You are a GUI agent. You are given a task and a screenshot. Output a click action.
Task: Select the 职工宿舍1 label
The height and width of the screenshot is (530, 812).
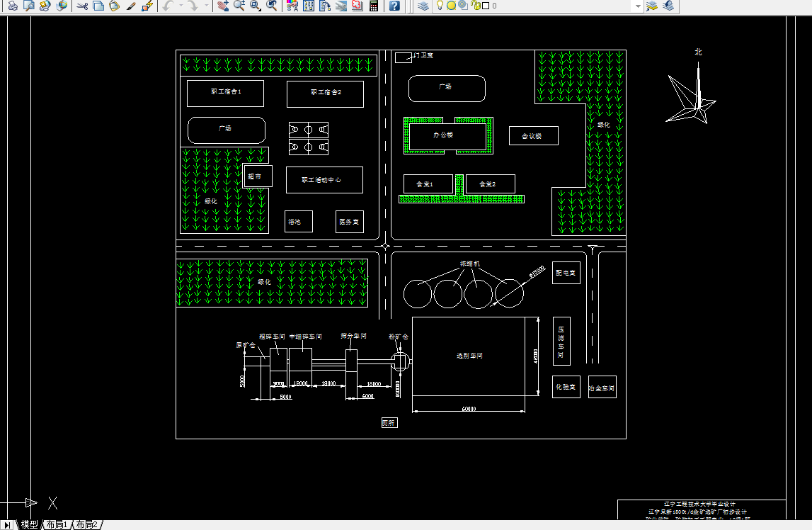(x=226, y=91)
